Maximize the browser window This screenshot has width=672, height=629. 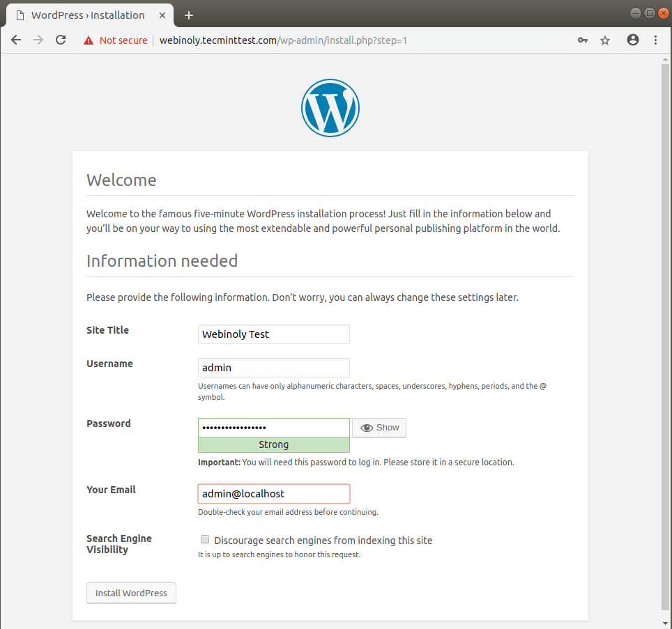point(650,13)
